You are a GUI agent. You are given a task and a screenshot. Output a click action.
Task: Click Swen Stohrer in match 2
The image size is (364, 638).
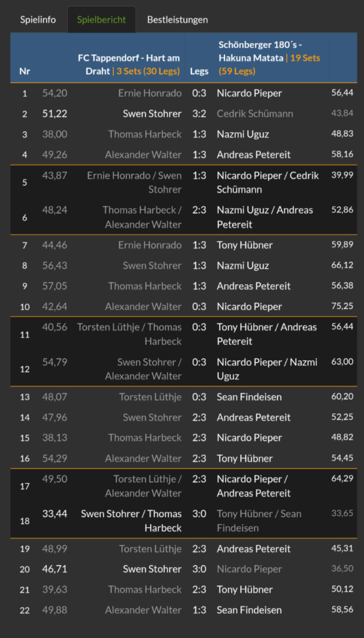152,114
